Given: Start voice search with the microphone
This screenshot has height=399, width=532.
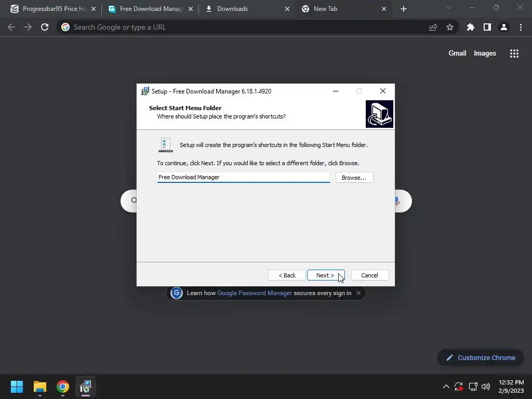Looking at the screenshot, I should point(397,201).
